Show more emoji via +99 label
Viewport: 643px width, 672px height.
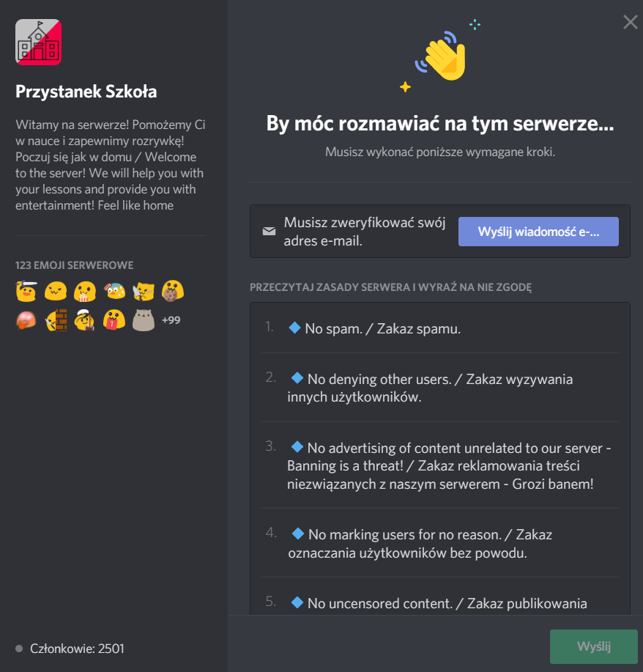(171, 320)
